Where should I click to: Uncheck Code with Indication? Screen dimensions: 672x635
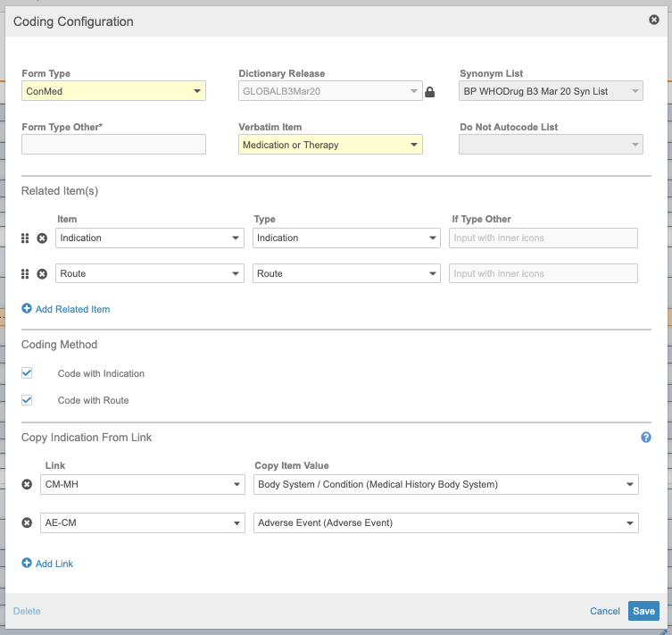[27, 373]
